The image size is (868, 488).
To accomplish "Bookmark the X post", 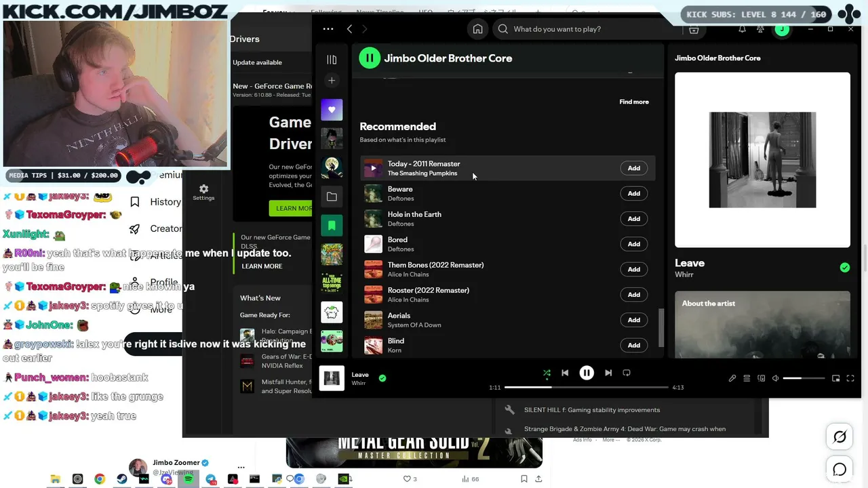I will tap(524, 479).
